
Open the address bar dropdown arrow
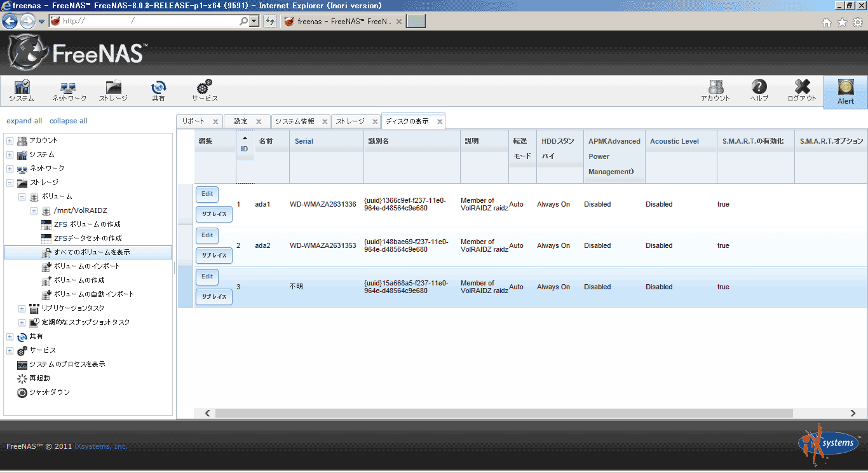[255, 21]
